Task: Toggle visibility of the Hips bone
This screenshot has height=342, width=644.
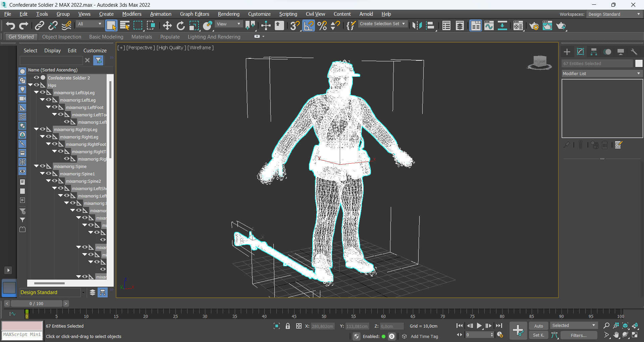Action: 37,85
